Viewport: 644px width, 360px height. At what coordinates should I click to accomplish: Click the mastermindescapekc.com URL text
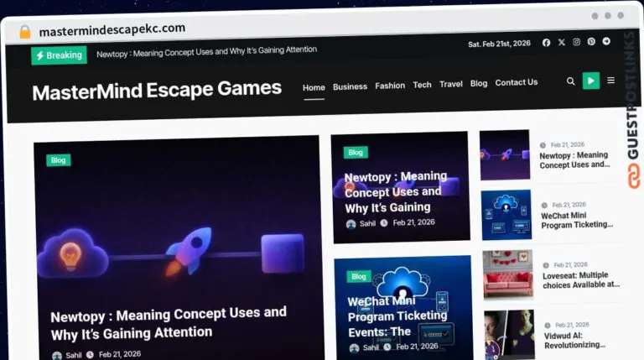pyautogui.click(x=112, y=29)
